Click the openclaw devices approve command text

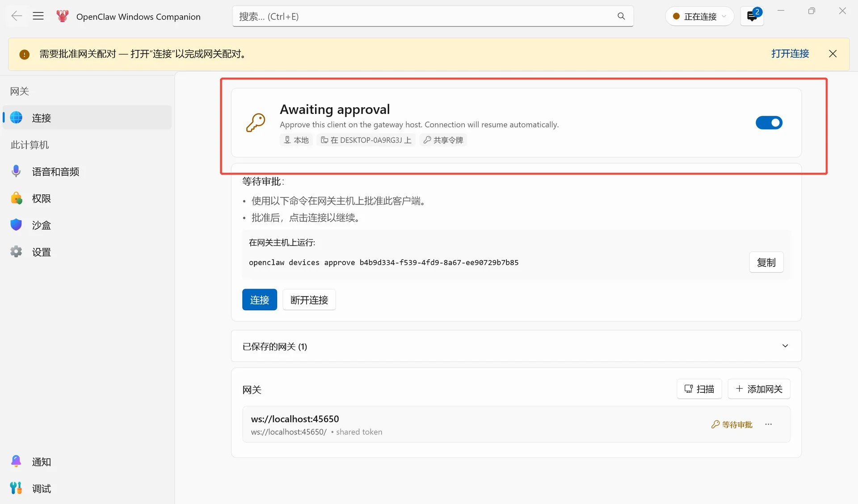tap(384, 262)
